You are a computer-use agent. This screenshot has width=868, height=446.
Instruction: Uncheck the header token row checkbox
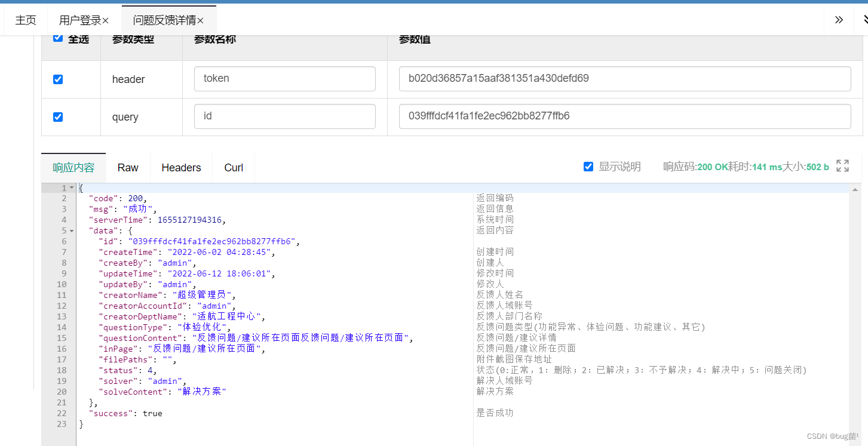[x=58, y=79]
